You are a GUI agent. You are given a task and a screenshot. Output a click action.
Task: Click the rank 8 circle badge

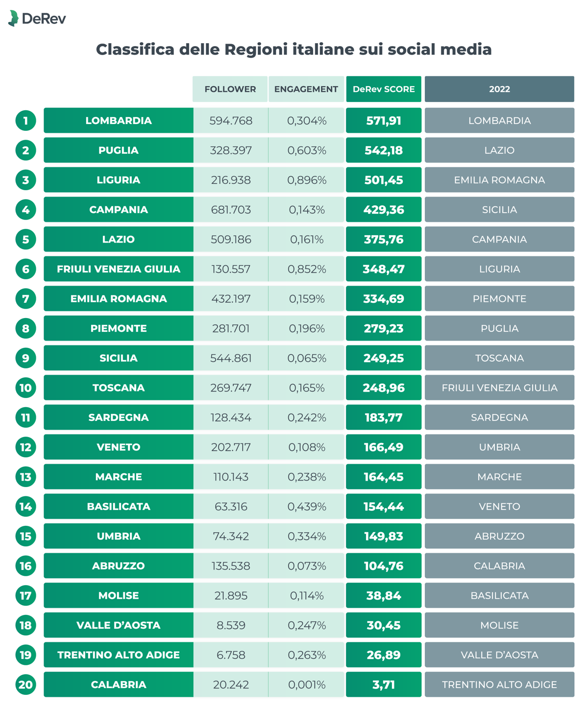point(25,328)
